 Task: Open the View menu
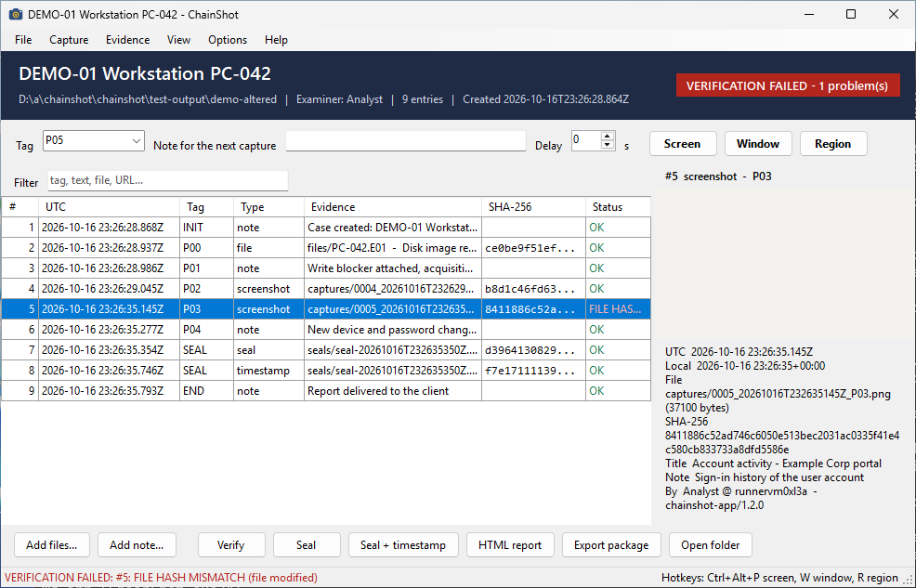click(x=178, y=40)
